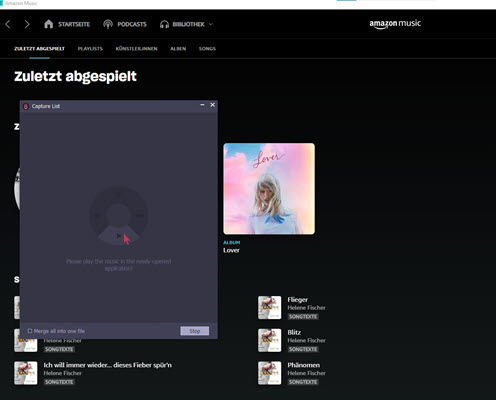496x400 pixels.
Task: Click the Amazon Music logo
Action: 395,24
